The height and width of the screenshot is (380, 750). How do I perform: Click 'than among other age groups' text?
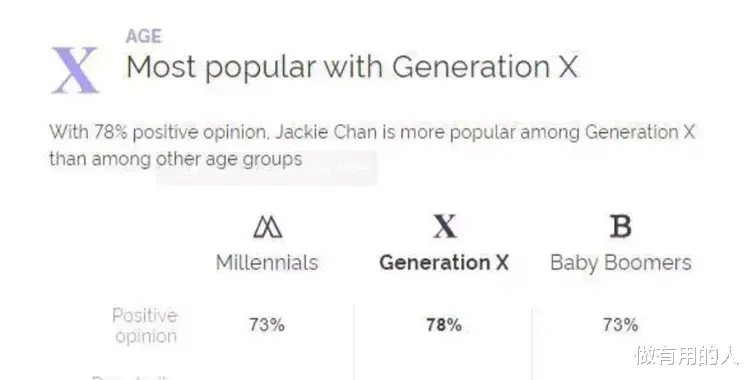click(x=176, y=159)
